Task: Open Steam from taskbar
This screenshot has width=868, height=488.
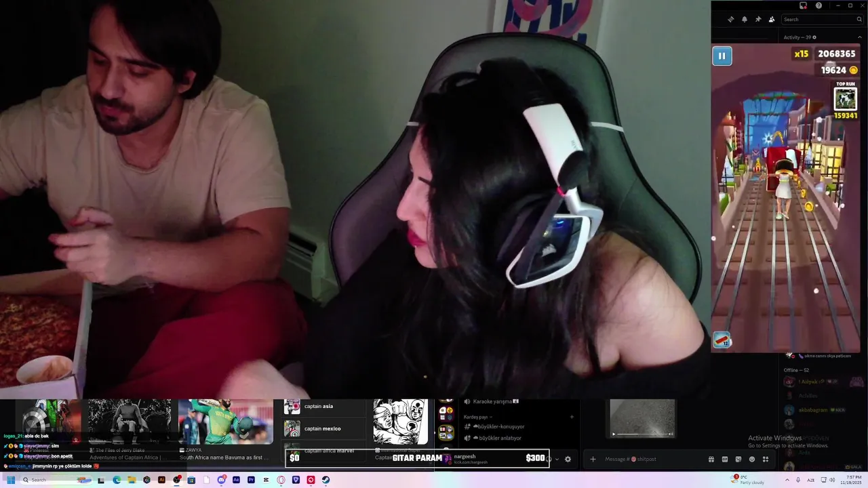Action: 325,480
